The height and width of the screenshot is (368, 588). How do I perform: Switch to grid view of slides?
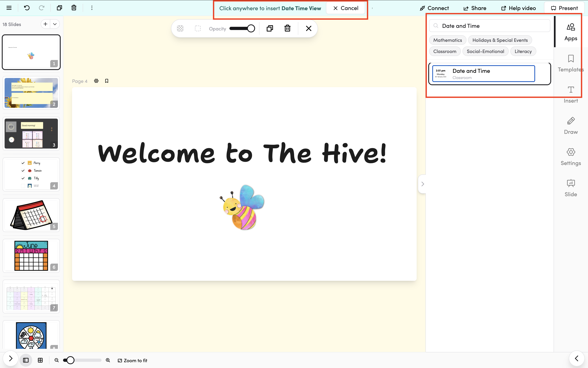click(x=40, y=360)
